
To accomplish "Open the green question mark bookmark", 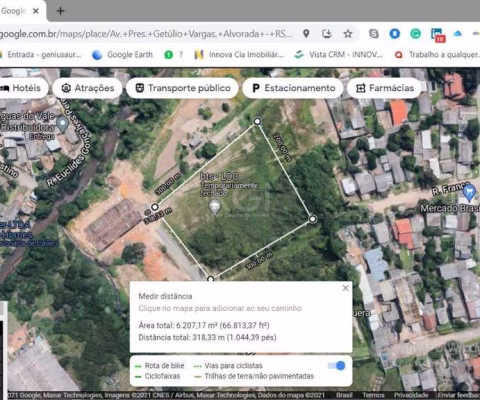I will (x=174, y=55).
